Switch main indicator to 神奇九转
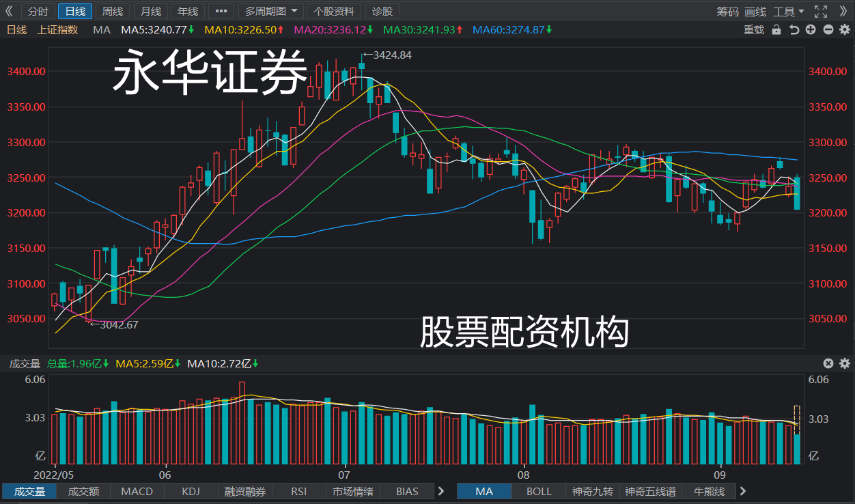Image resolution: width=855 pixels, height=504 pixels. [593, 491]
